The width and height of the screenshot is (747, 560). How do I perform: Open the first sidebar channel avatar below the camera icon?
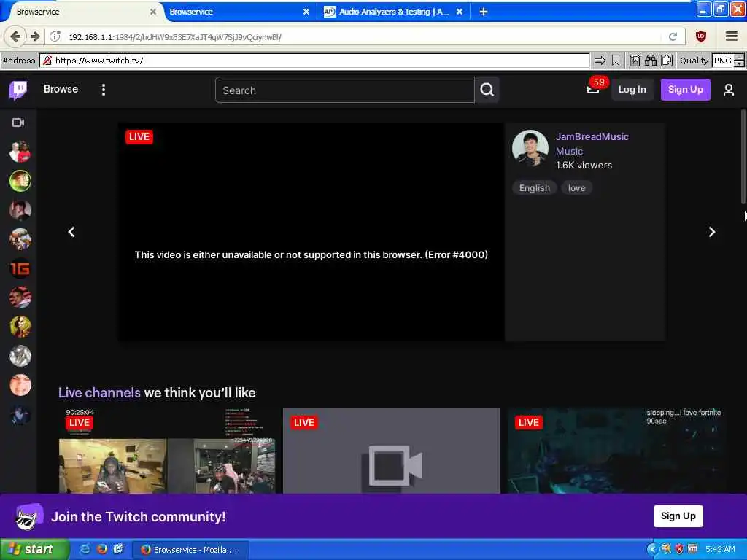tap(20, 152)
